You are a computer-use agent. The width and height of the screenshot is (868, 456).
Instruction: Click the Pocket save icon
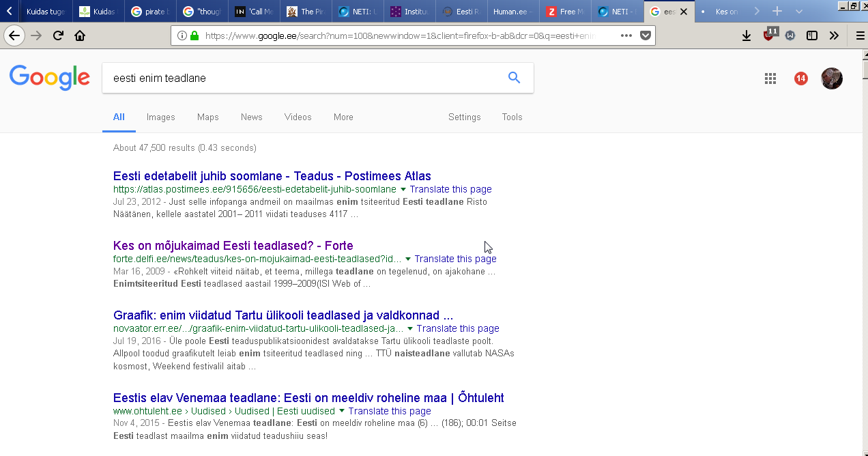tap(645, 35)
